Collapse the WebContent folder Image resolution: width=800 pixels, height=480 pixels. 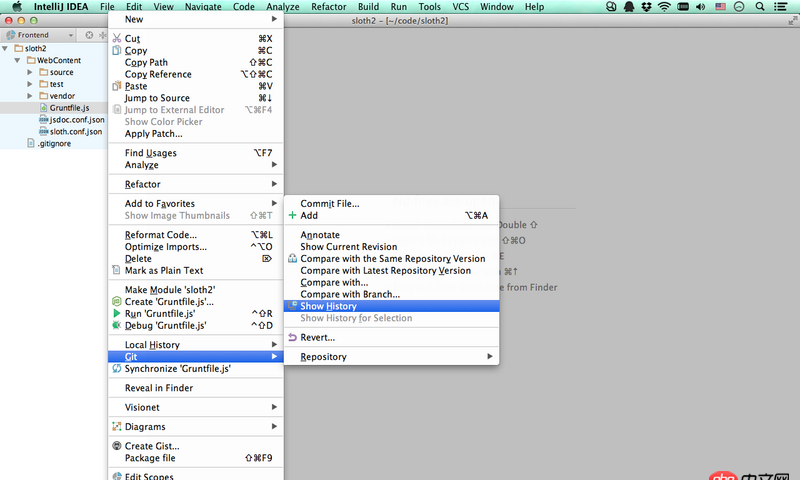17,60
